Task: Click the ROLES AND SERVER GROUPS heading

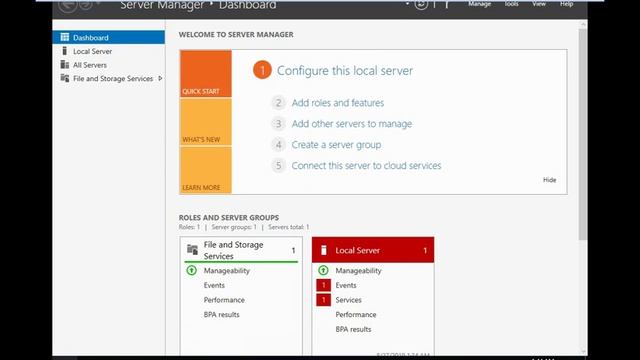Action: (229, 218)
